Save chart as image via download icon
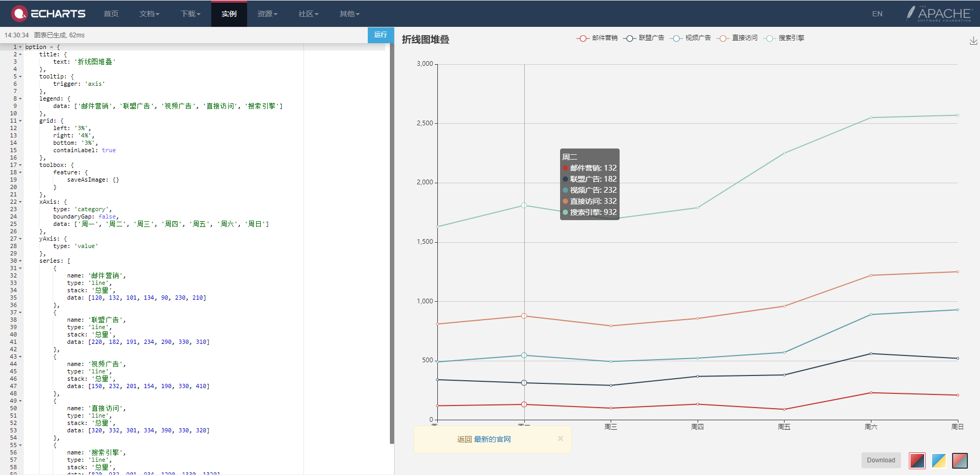 coord(973,41)
